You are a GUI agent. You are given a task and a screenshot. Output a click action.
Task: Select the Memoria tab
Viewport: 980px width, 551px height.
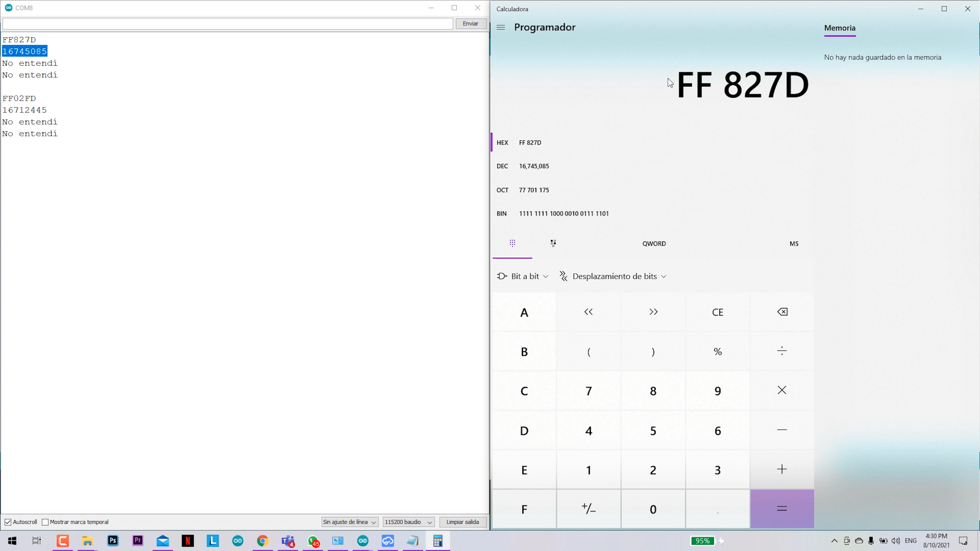tap(840, 28)
